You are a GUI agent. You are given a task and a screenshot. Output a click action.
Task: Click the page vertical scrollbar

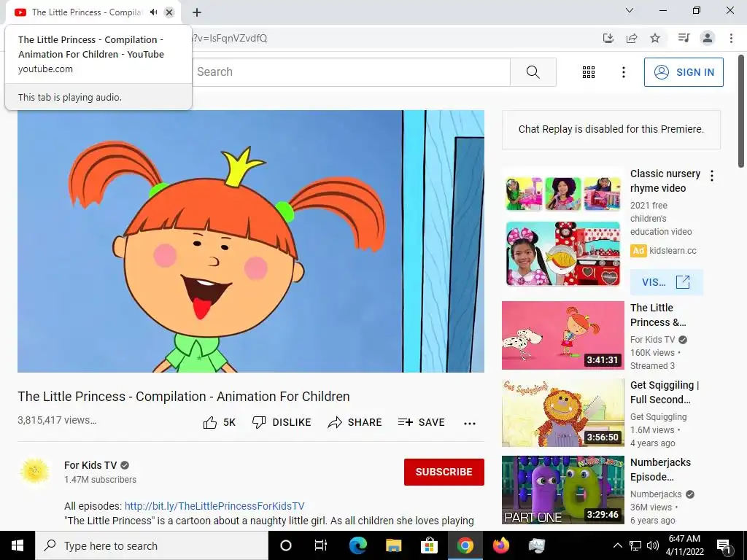coord(741,112)
